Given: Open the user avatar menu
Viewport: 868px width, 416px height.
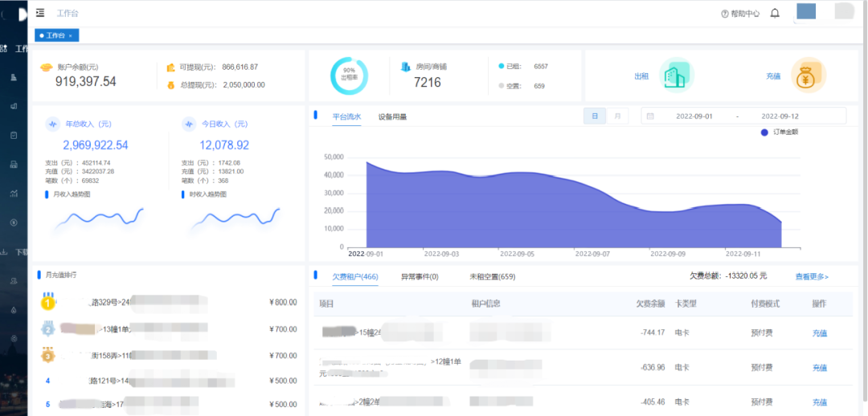Looking at the screenshot, I should point(805,12).
